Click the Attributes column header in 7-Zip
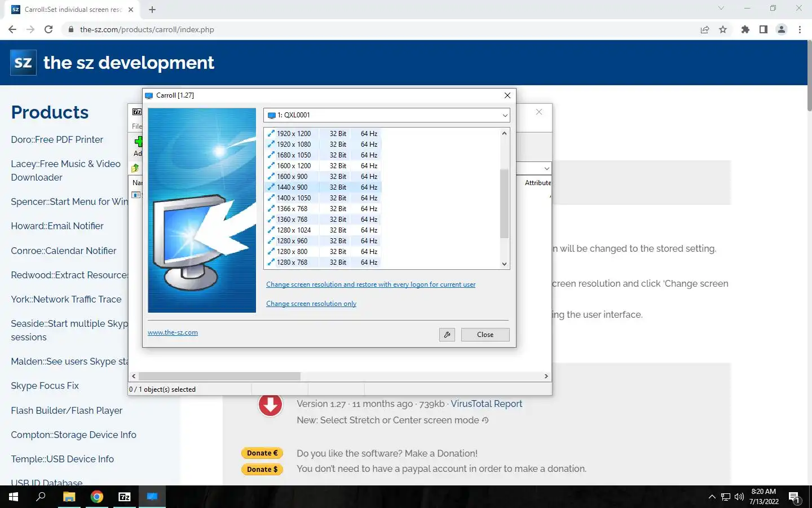Screen dimensions: 812x508 (538, 183)
